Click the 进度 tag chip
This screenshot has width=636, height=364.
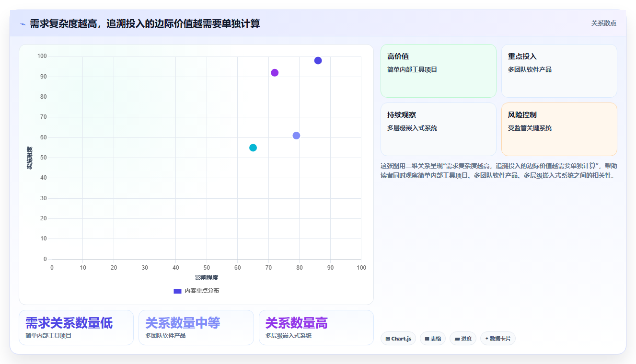coord(463,339)
